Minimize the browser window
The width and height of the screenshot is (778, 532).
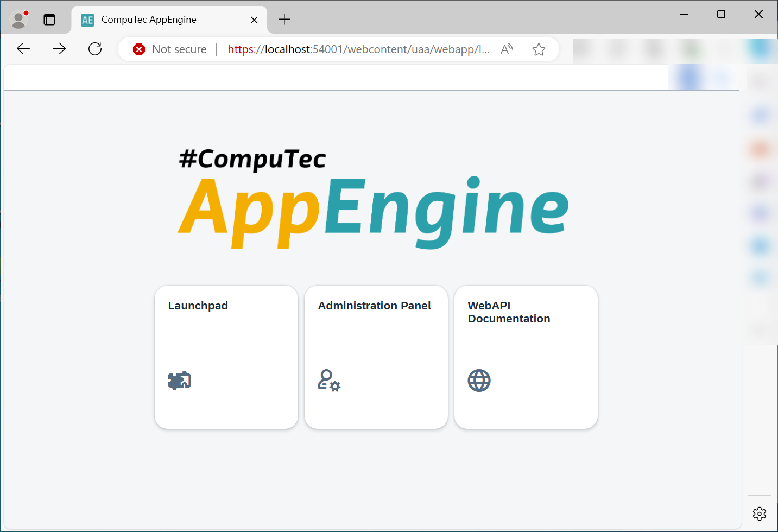coord(684,14)
